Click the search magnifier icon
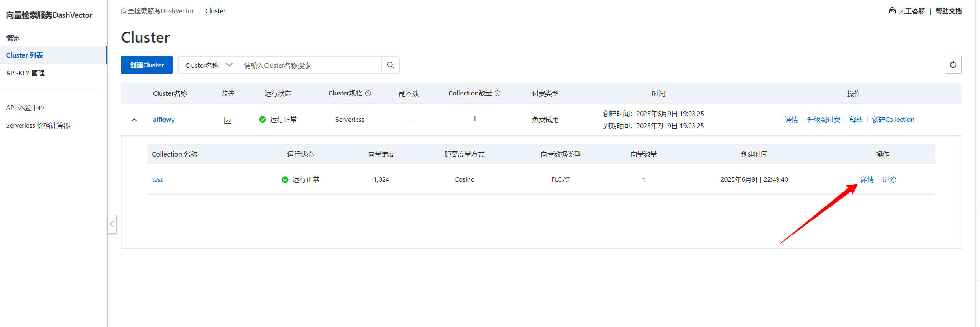The height and width of the screenshot is (327, 980). click(x=390, y=65)
